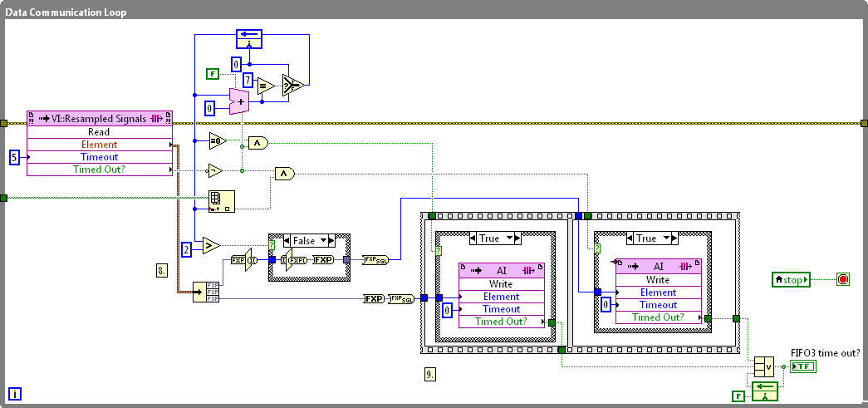This screenshot has height=408, width=868.
Task: Click the FIFO3 time out boolean indicator
Action: coord(803,366)
